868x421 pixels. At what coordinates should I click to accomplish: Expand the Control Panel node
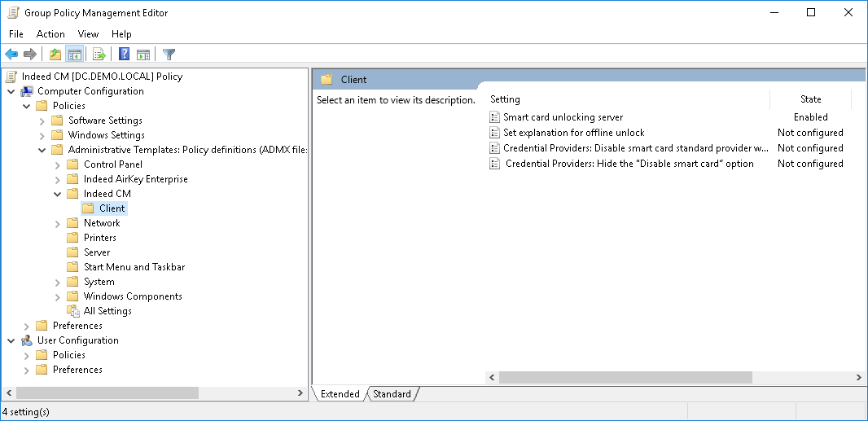[x=58, y=164]
